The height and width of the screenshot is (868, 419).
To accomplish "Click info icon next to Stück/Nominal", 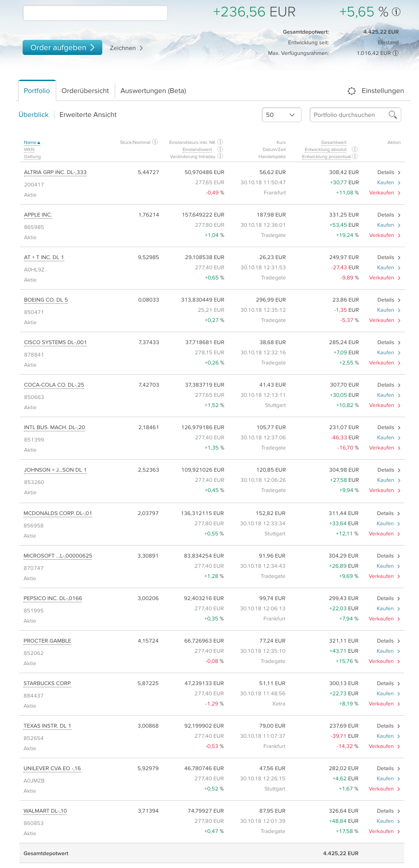I will coord(155,142).
